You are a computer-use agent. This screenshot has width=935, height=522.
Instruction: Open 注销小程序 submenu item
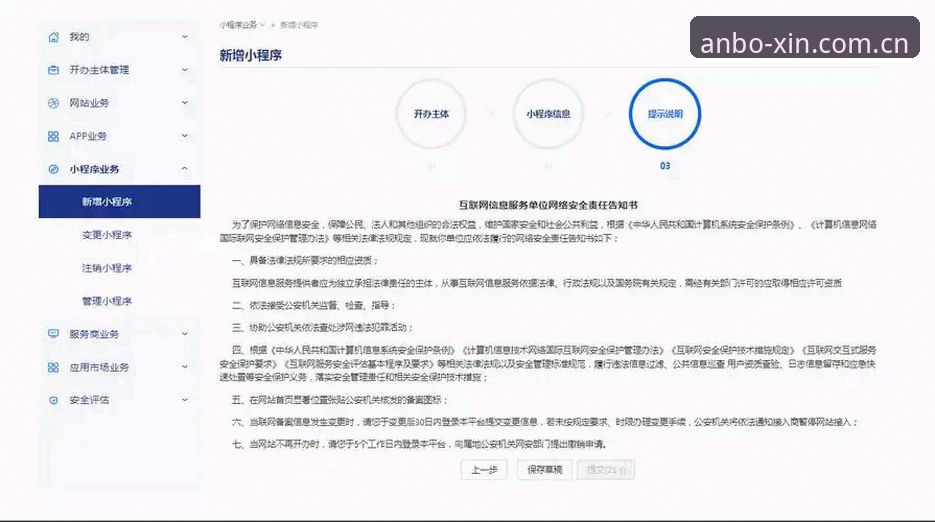pyautogui.click(x=107, y=268)
